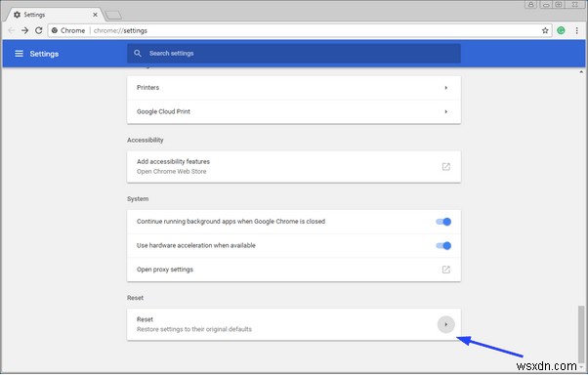Image resolution: width=588 pixels, height=376 pixels.
Task: Go back with the back arrow
Action: pos(12,30)
